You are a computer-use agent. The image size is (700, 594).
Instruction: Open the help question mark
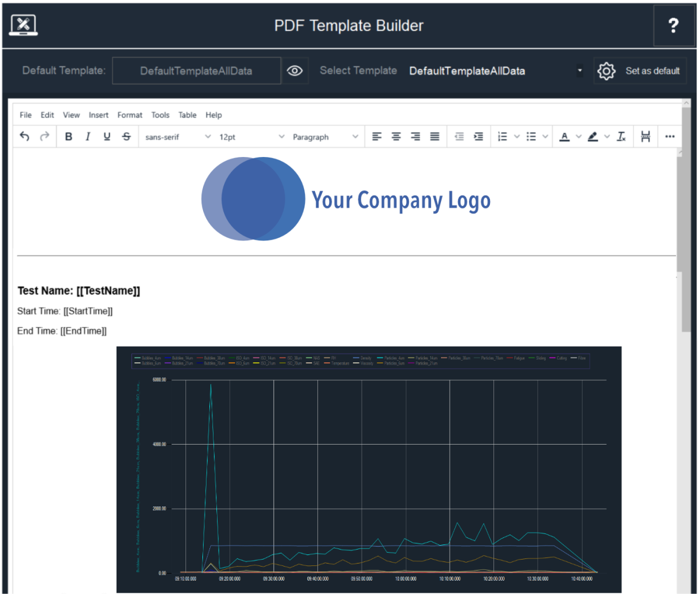[673, 26]
